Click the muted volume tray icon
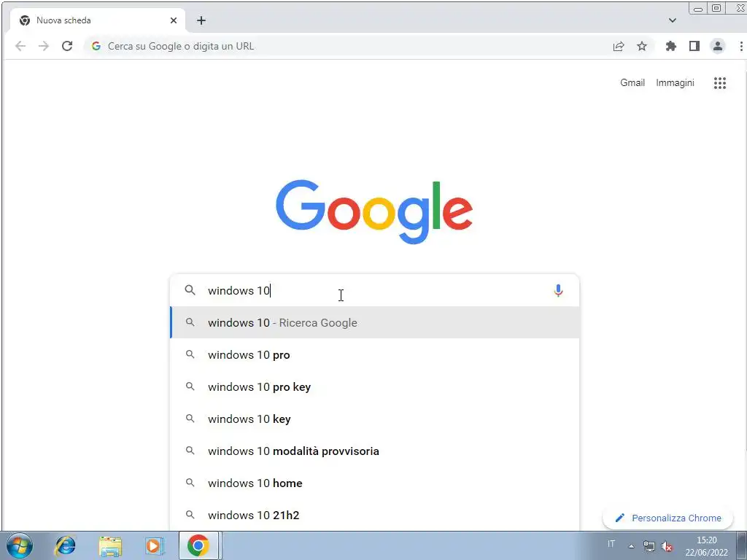The width and height of the screenshot is (747, 560). [667, 547]
